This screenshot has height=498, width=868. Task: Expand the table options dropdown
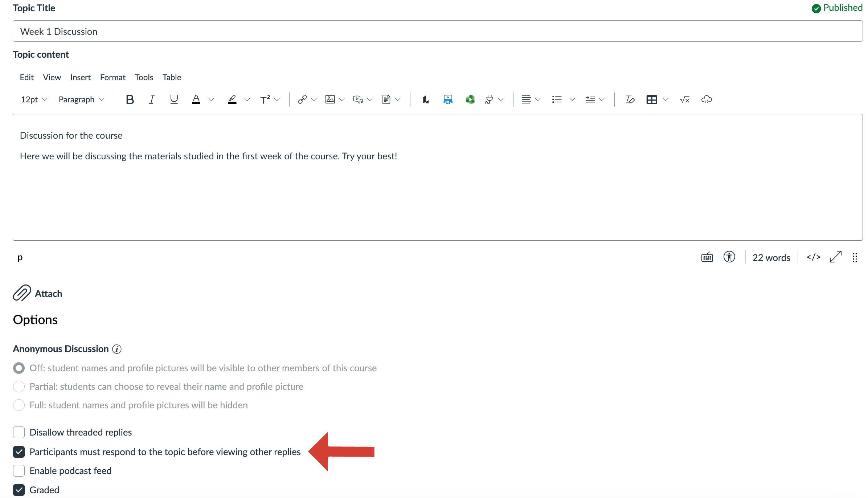pyautogui.click(x=665, y=99)
